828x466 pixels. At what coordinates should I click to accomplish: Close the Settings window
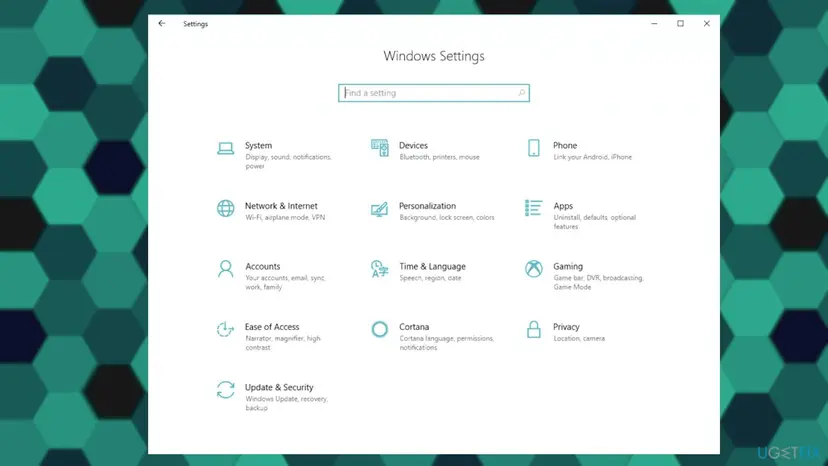click(x=707, y=24)
